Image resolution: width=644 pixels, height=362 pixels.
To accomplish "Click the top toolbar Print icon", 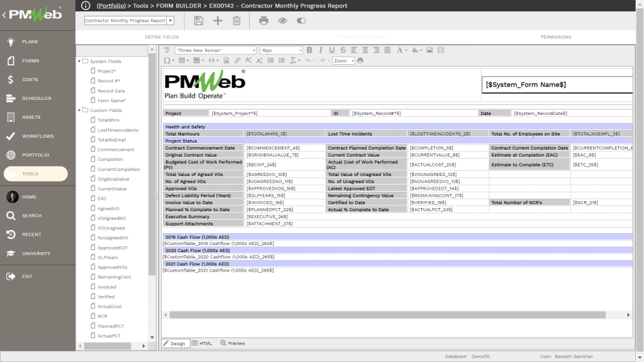I will [x=264, y=21].
